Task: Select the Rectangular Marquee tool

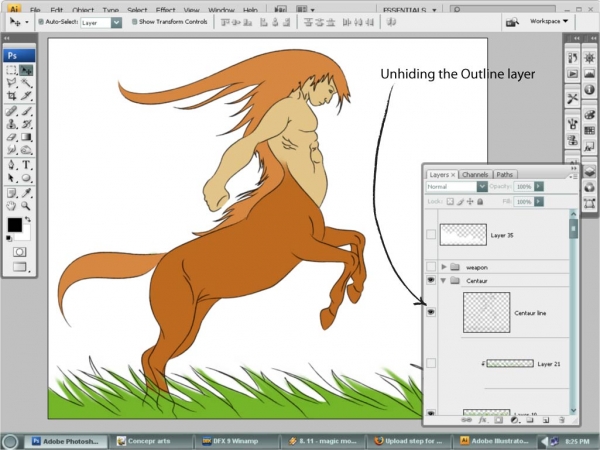Action: [11, 70]
